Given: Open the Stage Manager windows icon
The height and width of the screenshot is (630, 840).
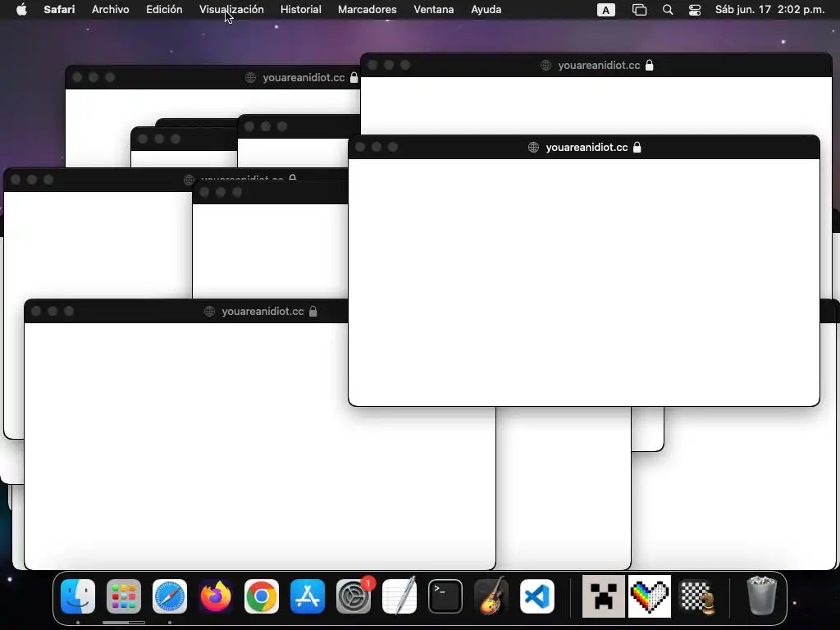Looking at the screenshot, I should pyautogui.click(x=639, y=10).
